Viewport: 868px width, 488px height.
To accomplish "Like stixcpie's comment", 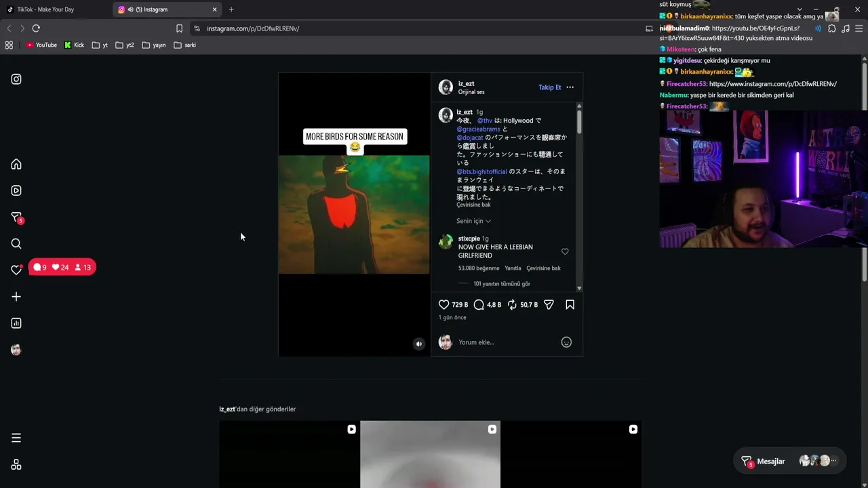I will (x=565, y=251).
